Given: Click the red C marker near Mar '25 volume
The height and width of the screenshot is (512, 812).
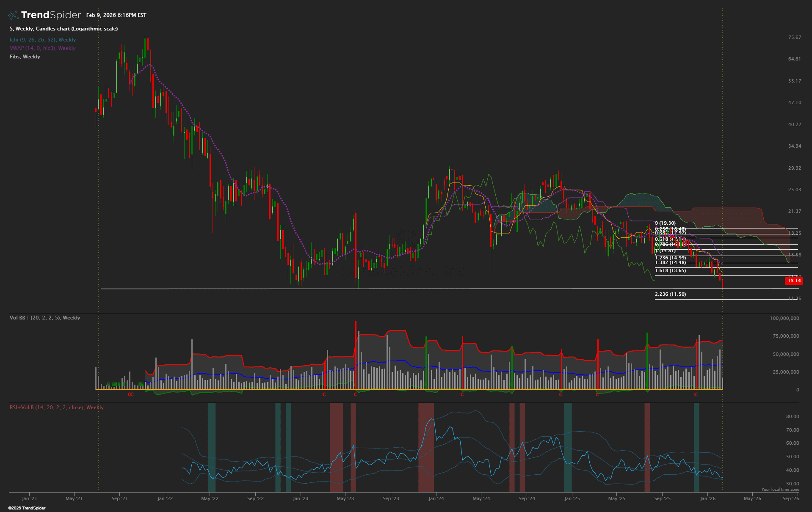Looking at the screenshot, I should click(x=597, y=394).
